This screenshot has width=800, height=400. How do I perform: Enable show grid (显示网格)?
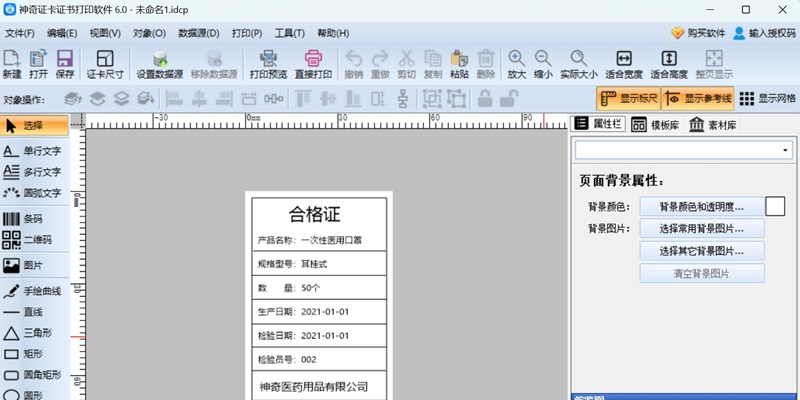tap(767, 98)
